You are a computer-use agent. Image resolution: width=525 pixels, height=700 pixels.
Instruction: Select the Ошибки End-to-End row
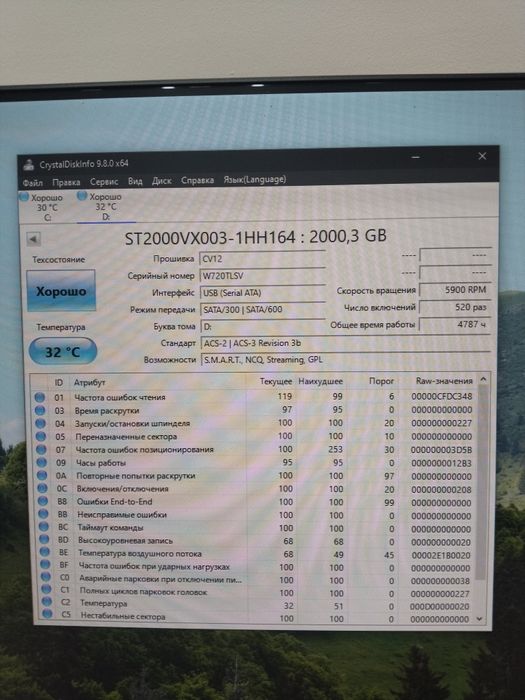pos(255,502)
